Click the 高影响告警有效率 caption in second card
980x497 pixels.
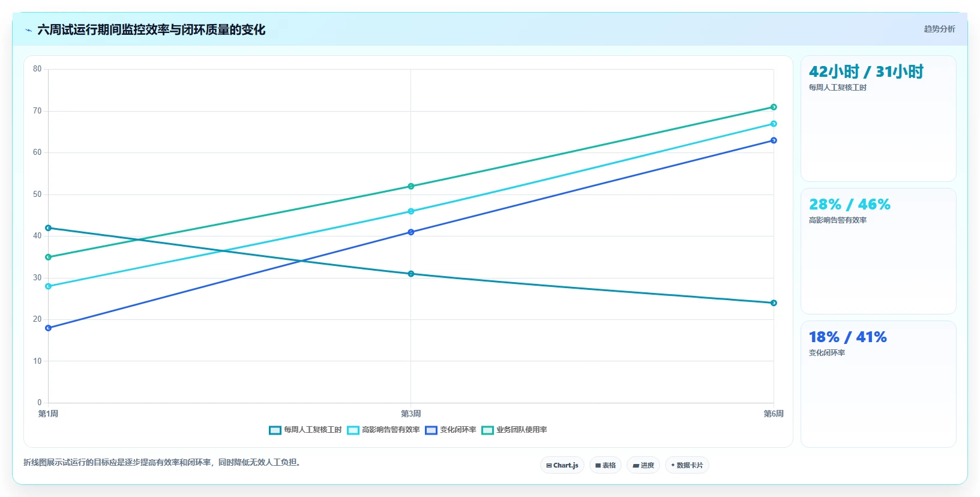click(x=838, y=220)
